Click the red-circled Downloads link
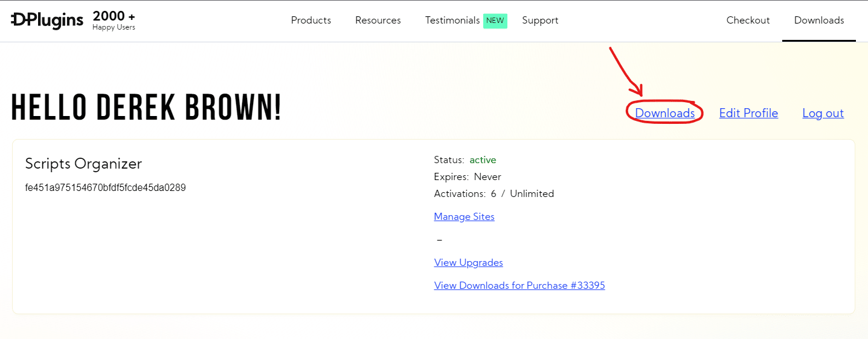868x339 pixels. [x=664, y=113]
